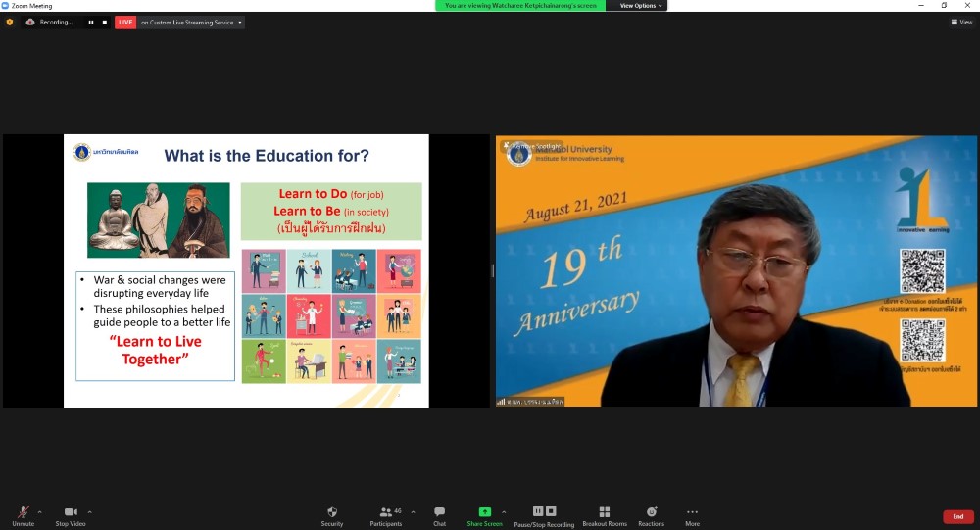Open Breakout Rooms
This screenshot has width=980, height=530.
tap(604, 515)
